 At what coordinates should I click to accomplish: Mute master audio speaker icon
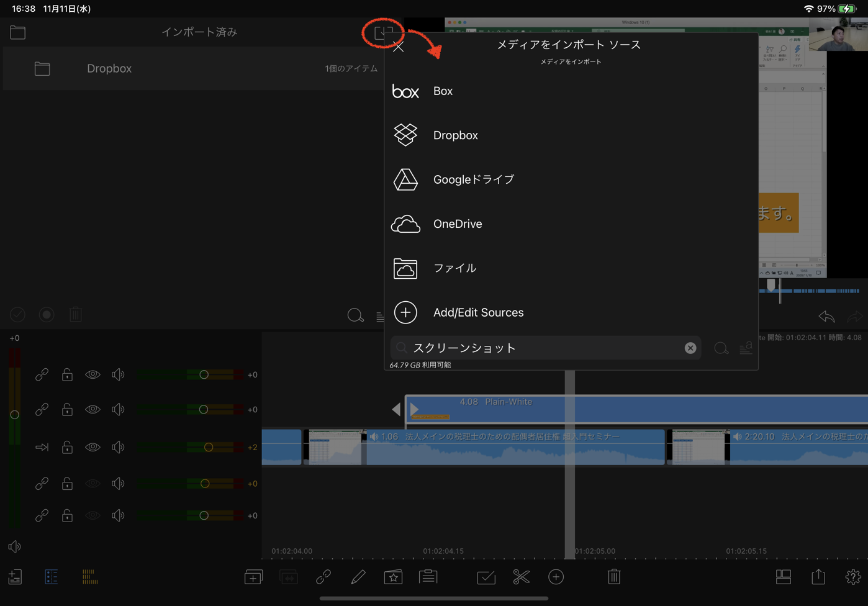14,546
